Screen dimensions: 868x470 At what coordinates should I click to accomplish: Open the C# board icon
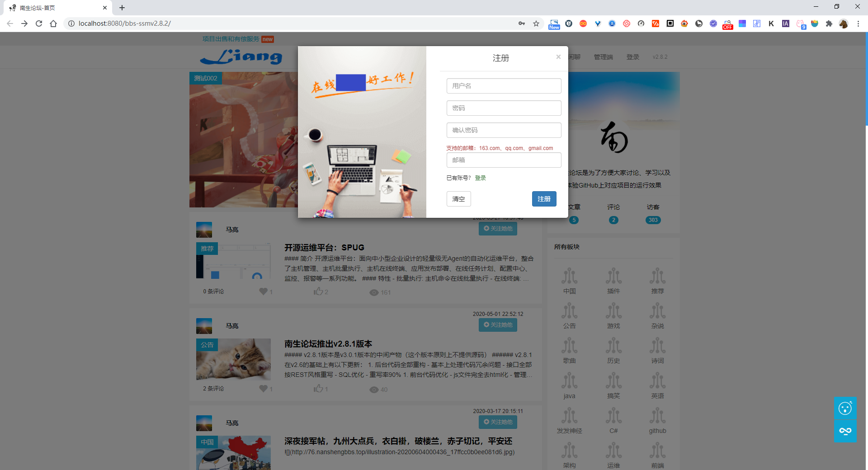click(x=613, y=415)
